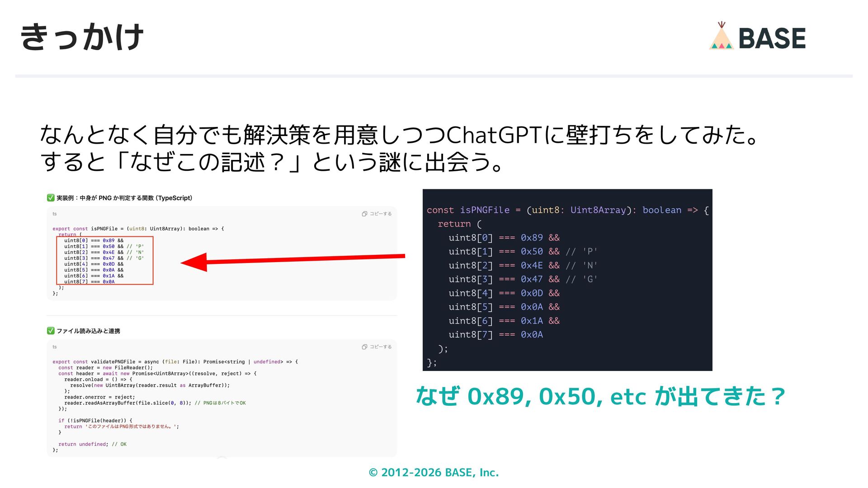Click the BASE wordmark text
868x488 pixels.
click(x=772, y=38)
